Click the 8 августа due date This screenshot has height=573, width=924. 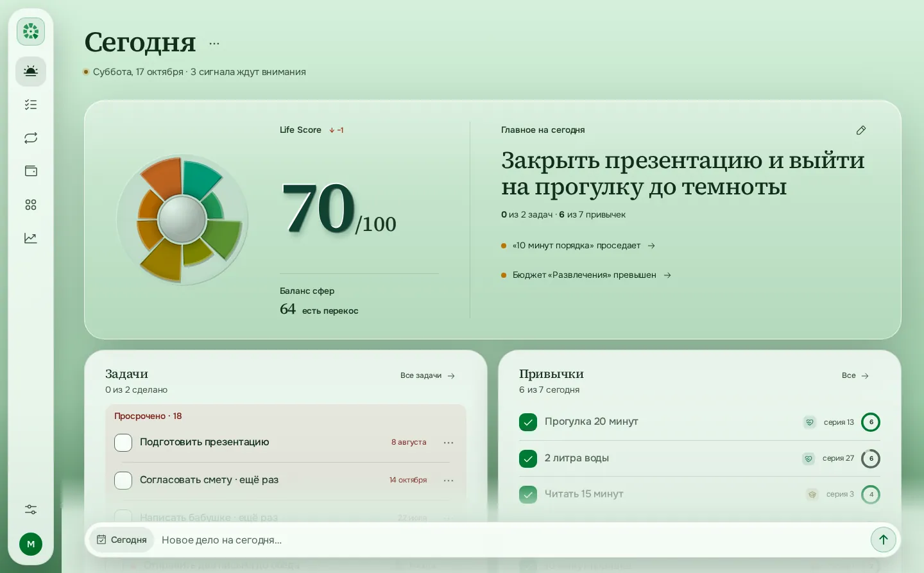tap(409, 442)
